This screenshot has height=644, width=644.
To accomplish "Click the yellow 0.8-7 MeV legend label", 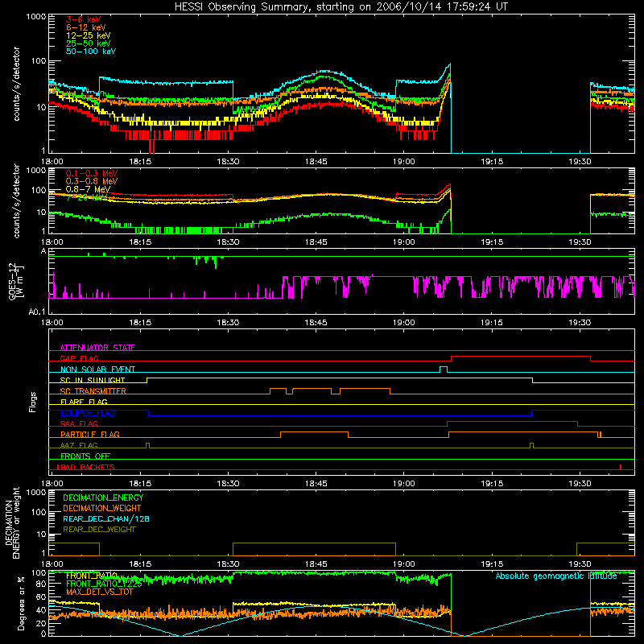I will [88, 189].
